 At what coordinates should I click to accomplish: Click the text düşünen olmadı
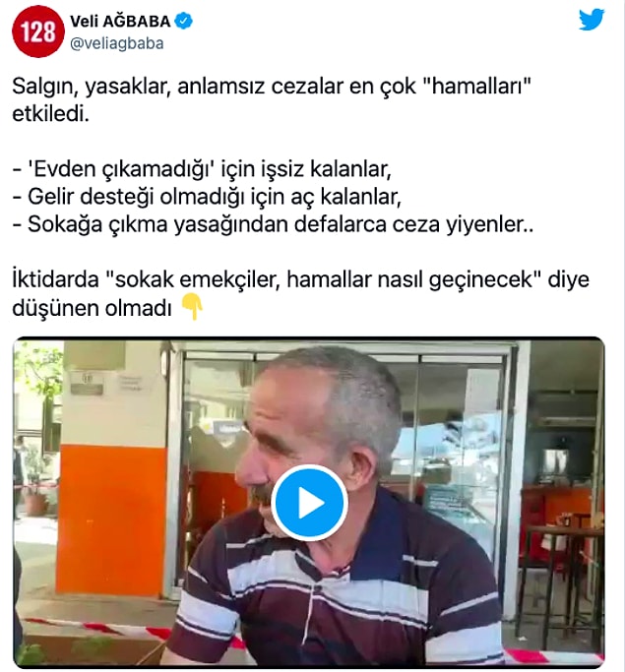[92, 308]
